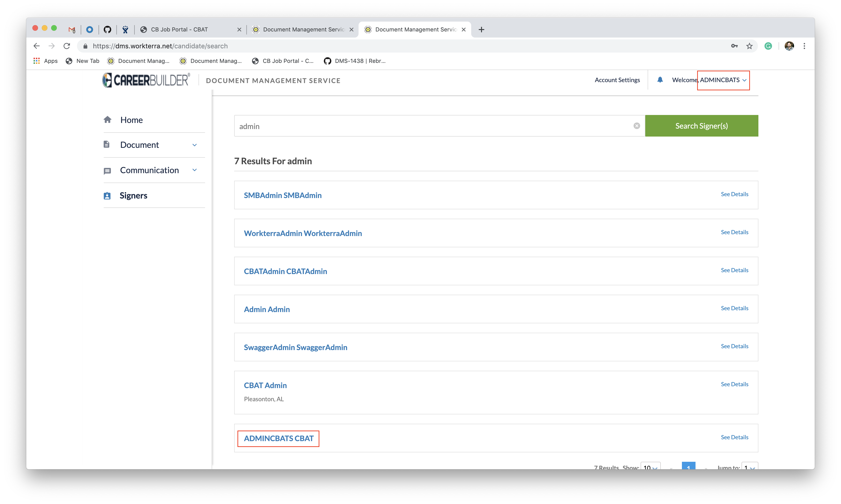Expand the Communication sidebar menu chevron
Screen dimensions: 841x504
195,170
